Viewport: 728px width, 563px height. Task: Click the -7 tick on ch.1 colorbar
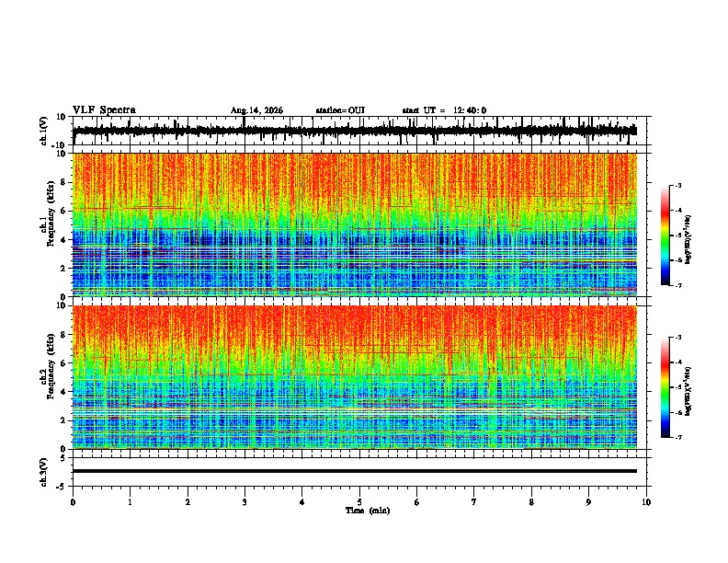click(x=678, y=285)
